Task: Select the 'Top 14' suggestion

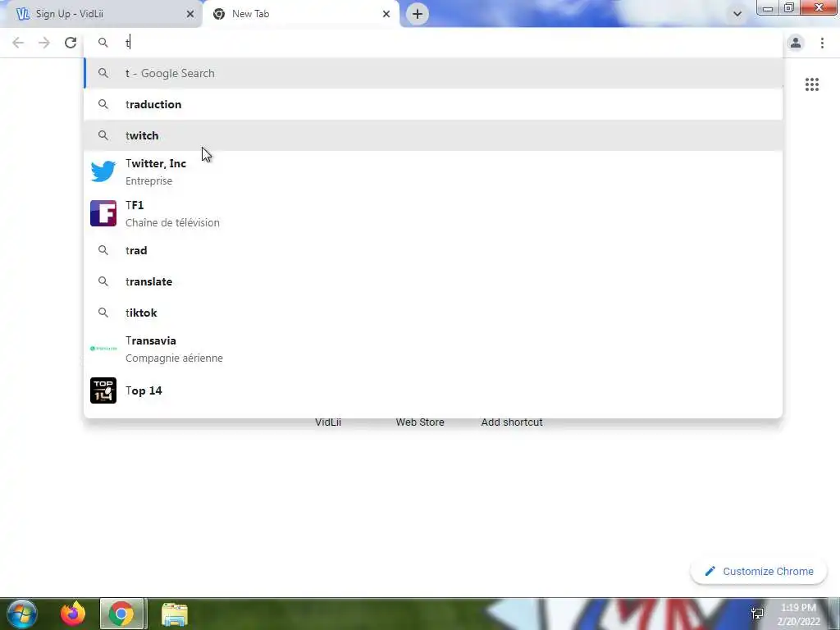Action: coord(433,390)
